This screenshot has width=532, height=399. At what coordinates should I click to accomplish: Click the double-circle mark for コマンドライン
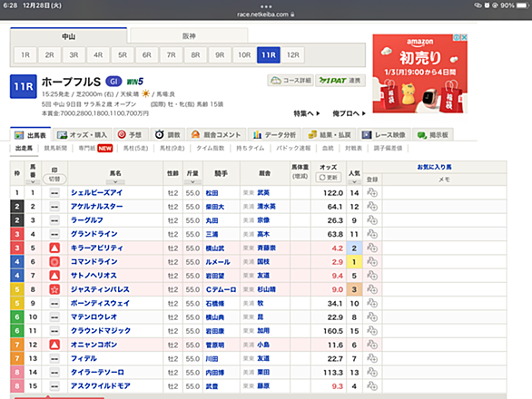coord(54,262)
